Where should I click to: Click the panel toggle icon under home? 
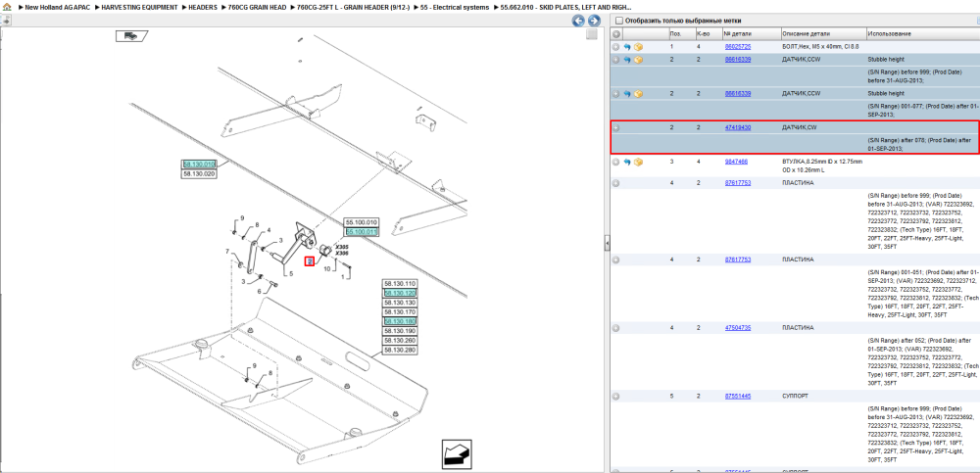[x=6, y=20]
